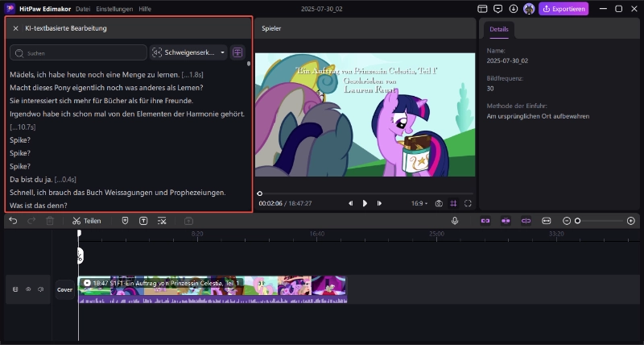Add text with the T icon

click(143, 221)
